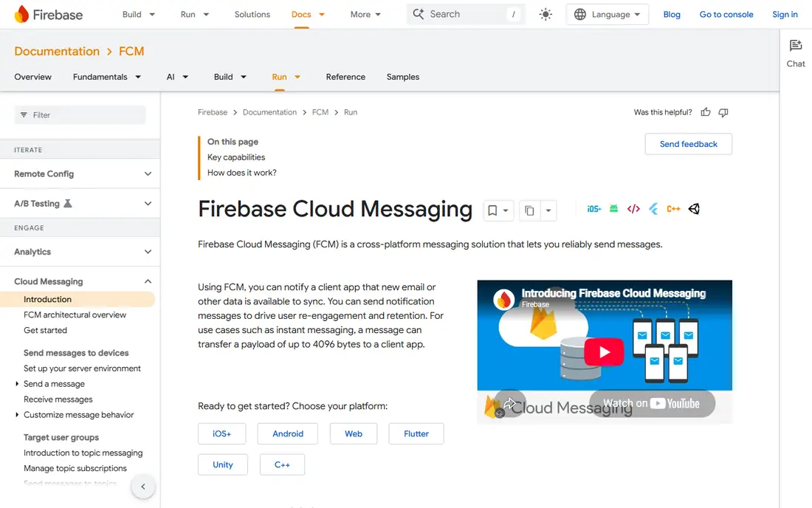
Task: Open the Blog link
Action: tap(672, 15)
